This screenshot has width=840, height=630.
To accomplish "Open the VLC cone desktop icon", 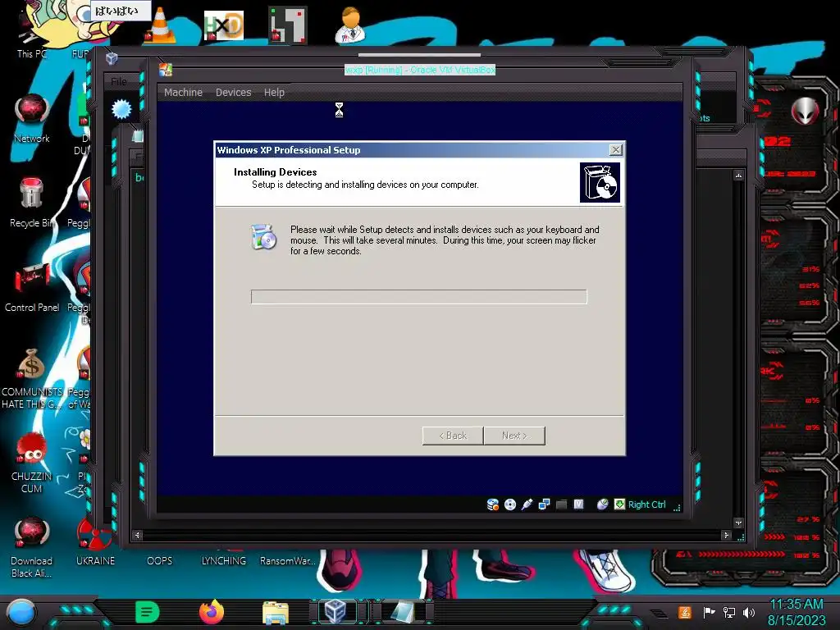I will pyautogui.click(x=160, y=25).
